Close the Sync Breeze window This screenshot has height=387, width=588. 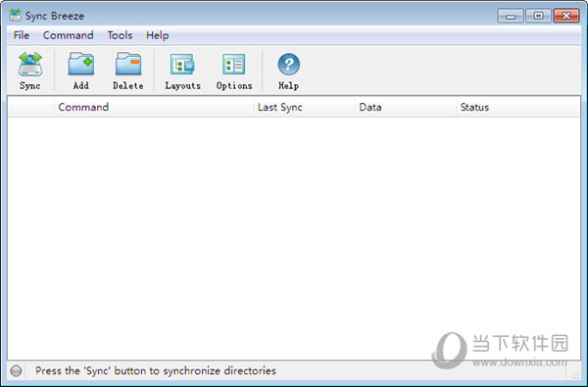click(566, 16)
